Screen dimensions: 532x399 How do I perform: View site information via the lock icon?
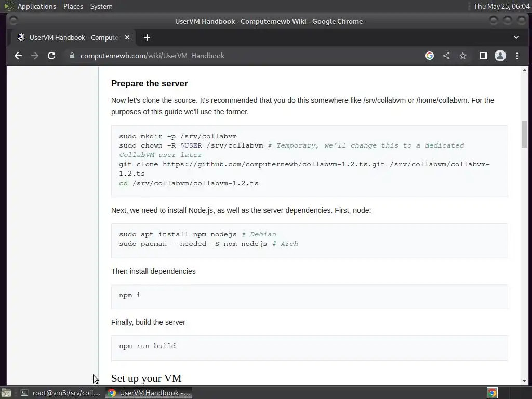click(72, 56)
